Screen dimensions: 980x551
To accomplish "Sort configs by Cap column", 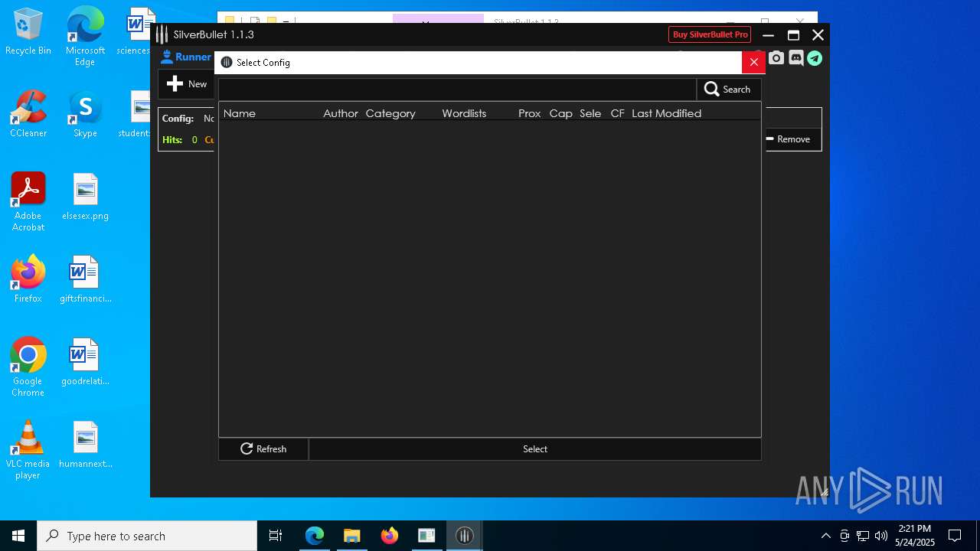I will click(x=561, y=113).
